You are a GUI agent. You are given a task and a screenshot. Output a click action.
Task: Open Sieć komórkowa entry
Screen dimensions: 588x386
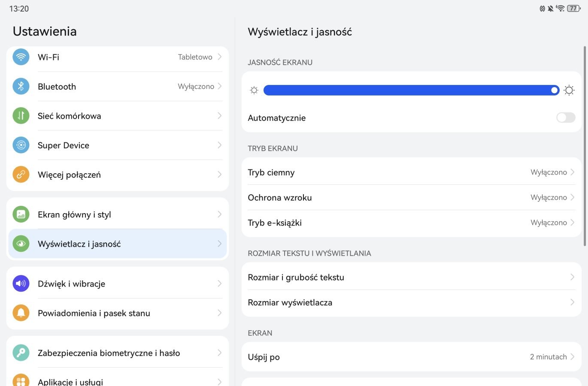click(118, 116)
